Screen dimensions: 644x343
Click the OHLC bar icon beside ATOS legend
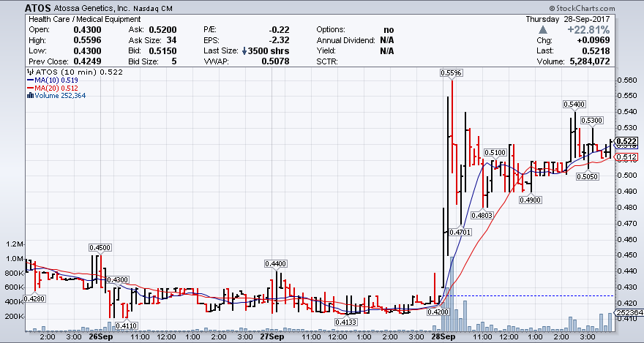click(x=29, y=72)
